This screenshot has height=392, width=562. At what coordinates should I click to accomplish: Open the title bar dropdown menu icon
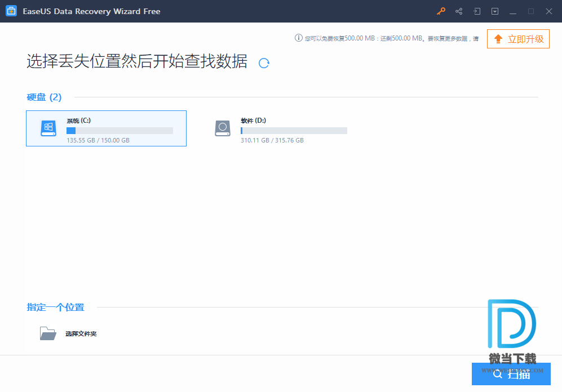(494, 11)
